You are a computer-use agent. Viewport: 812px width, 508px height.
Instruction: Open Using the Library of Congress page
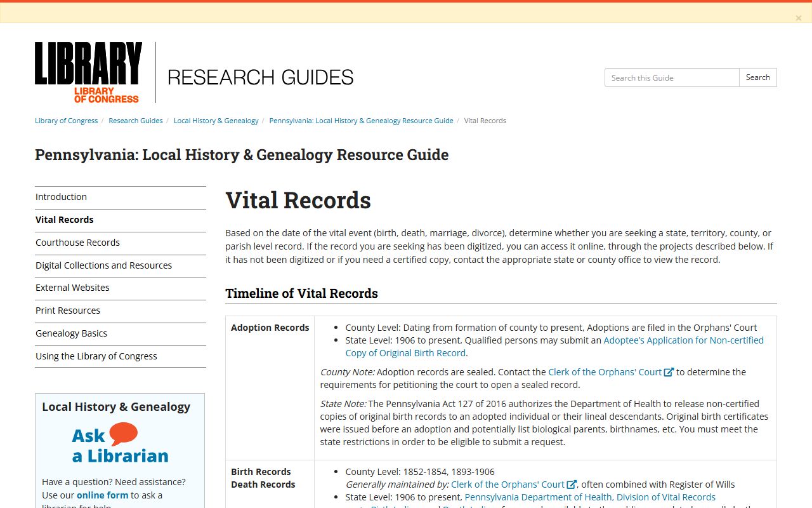click(x=121, y=356)
